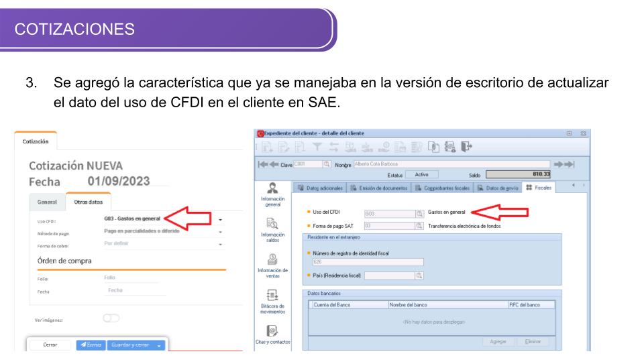Switch to the General tab

(x=47, y=202)
